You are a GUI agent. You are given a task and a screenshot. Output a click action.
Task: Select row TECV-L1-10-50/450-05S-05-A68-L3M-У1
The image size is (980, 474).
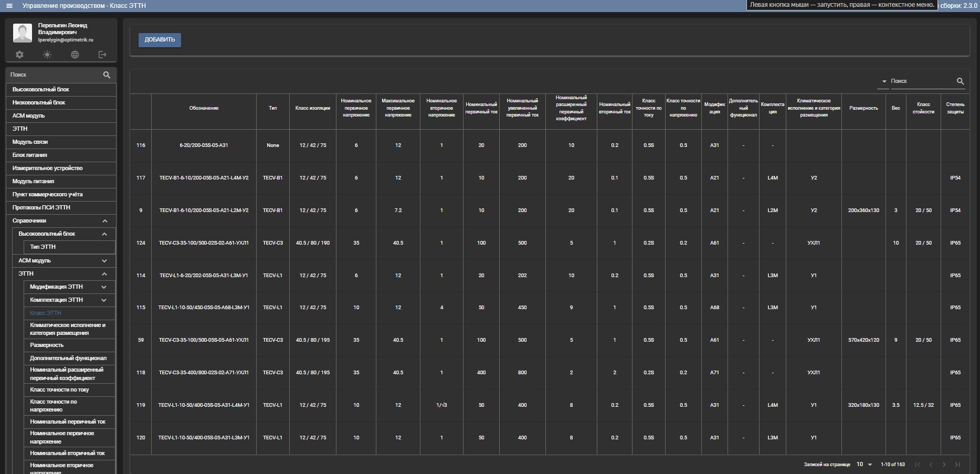coord(550,308)
